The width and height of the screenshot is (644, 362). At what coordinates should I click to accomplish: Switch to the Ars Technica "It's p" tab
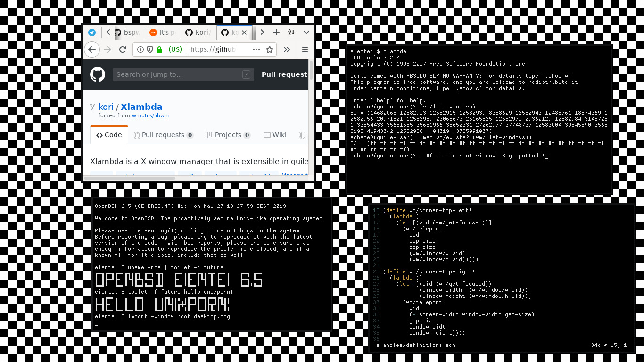tap(162, 33)
